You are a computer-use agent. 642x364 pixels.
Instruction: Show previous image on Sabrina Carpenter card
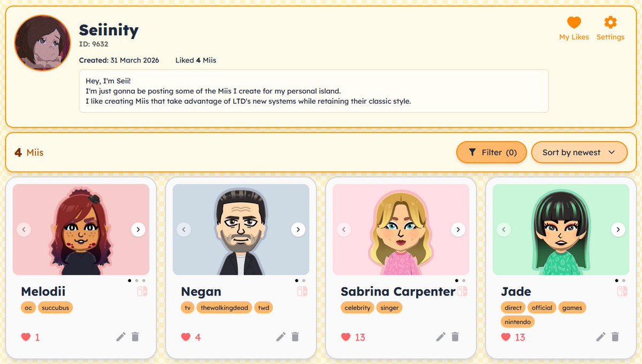pos(343,229)
